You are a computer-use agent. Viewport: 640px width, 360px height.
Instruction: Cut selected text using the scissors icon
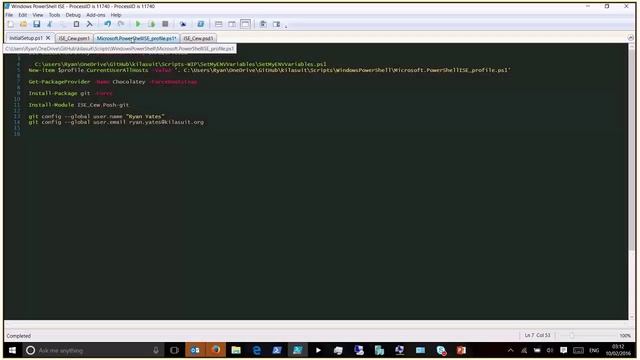pos(50,24)
